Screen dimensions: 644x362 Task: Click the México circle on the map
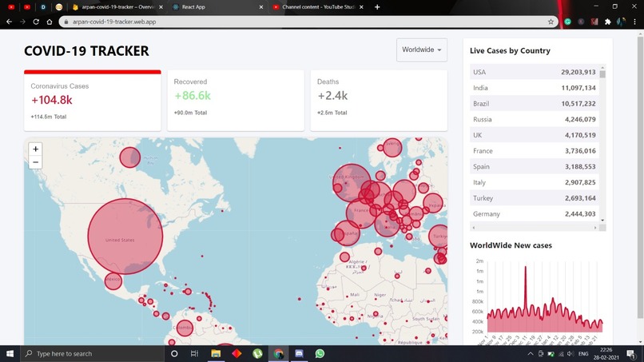(x=113, y=281)
